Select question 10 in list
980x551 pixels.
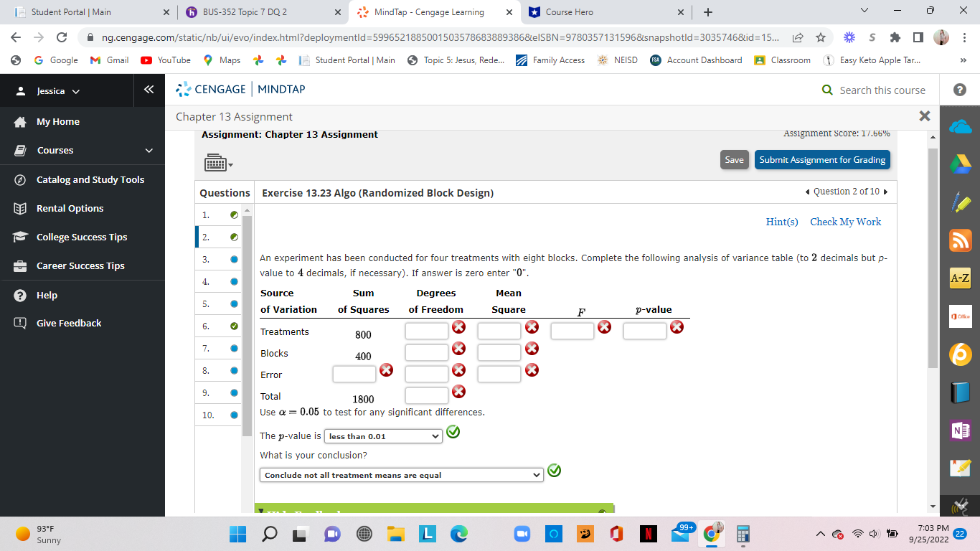tap(219, 415)
